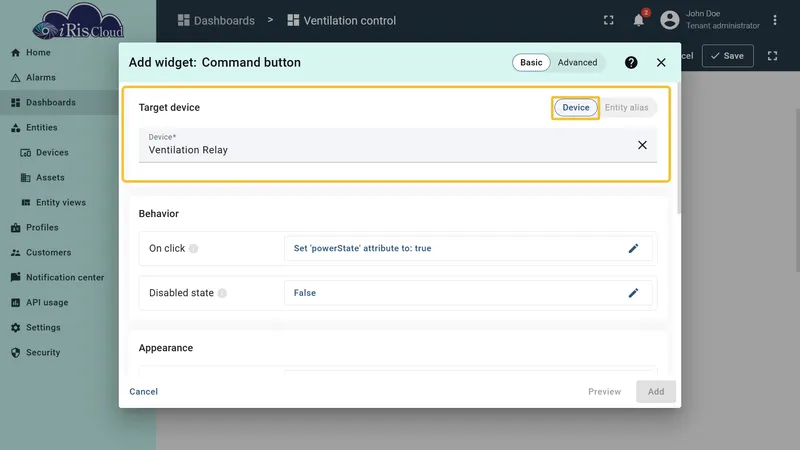Click the dashboard expand icon beside Save
Screen dimensions: 800x450
pos(772,56)
